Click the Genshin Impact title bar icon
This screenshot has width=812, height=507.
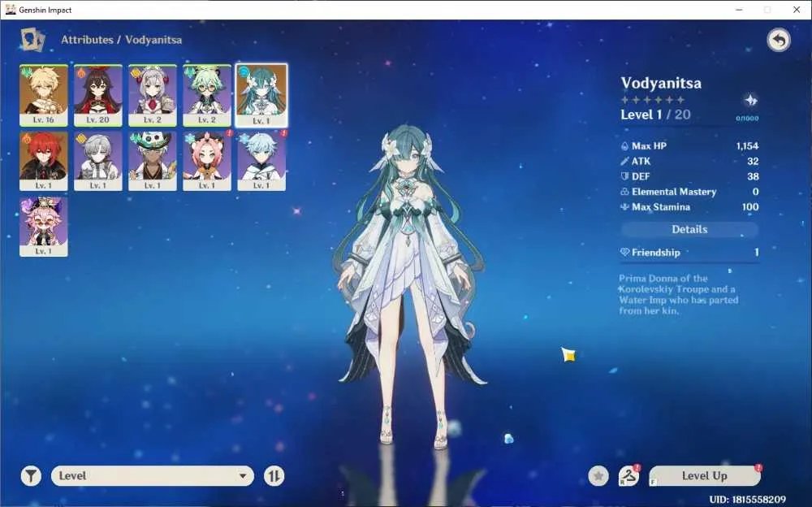11,10
